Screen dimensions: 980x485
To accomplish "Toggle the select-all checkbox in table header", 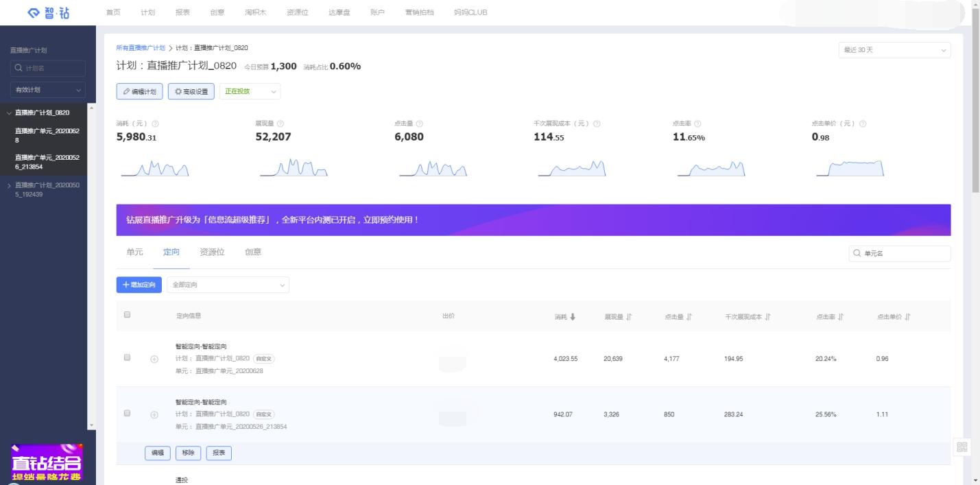I will (127, 315).
